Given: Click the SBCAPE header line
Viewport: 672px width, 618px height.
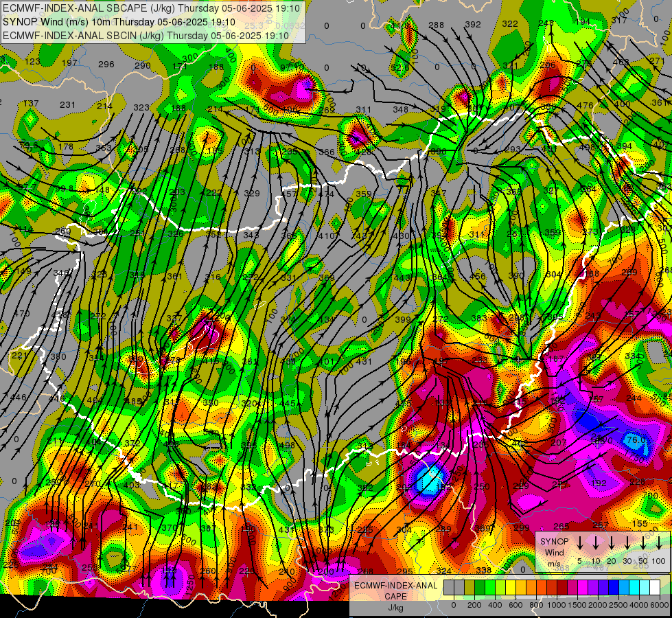Looking at the screenshot, I should 151,8.
